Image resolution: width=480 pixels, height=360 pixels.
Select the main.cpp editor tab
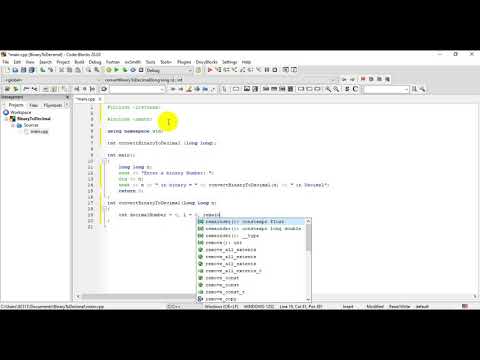(86, 99)
